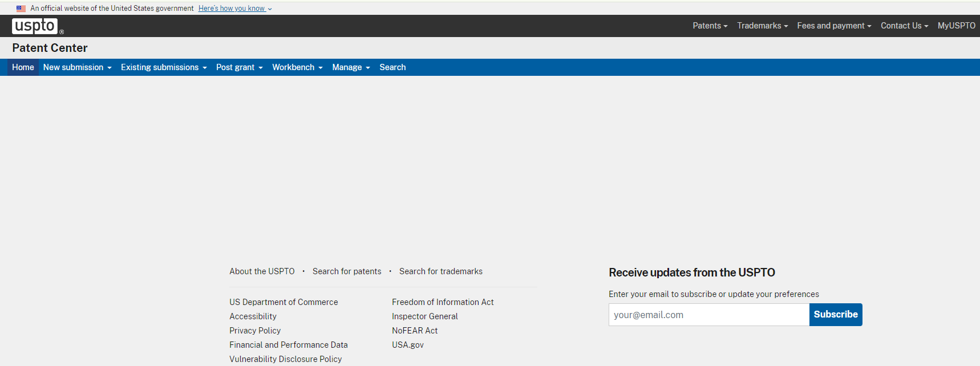
Task: Focus the email subscription field
Action: [709, 315]
